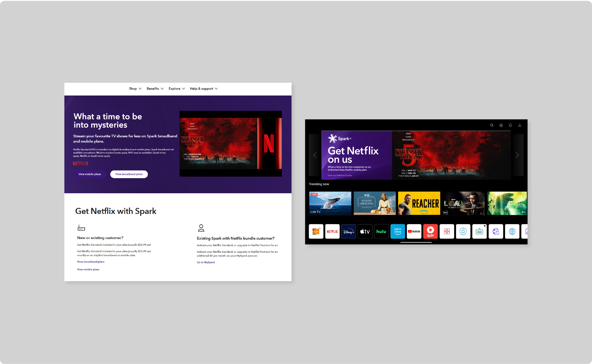Click the Spark logo on the TV banner

(339, 138)
